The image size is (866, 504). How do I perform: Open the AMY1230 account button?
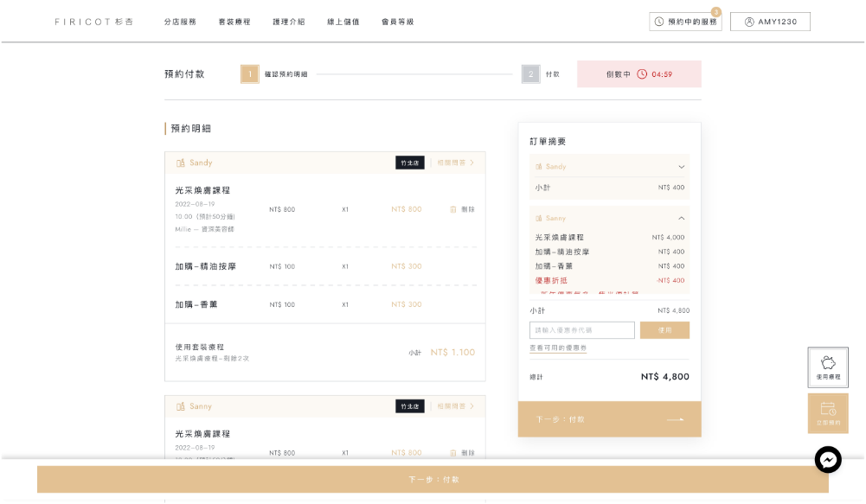click(x=770, y=22)
